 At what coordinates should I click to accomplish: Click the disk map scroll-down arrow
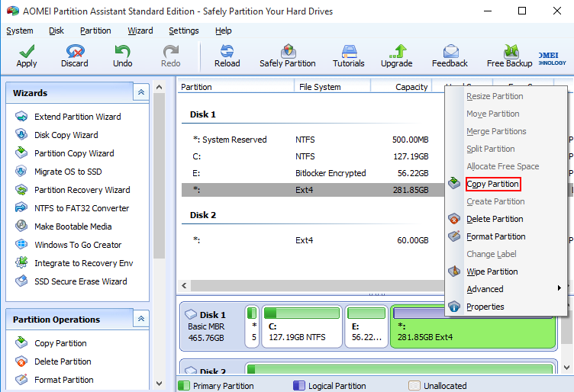pyautogui.click(x=566, y=368)
